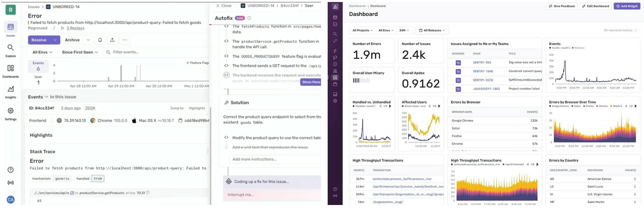Open the Since First Seen dropdown
The image size is (644, 211).
(x=80, y=52)
